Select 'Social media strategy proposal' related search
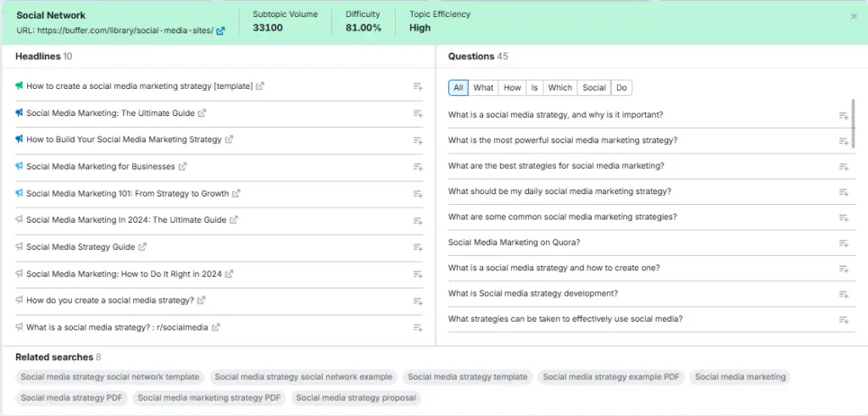This screenshot has height=416, width=868. (x=356, y=397)
